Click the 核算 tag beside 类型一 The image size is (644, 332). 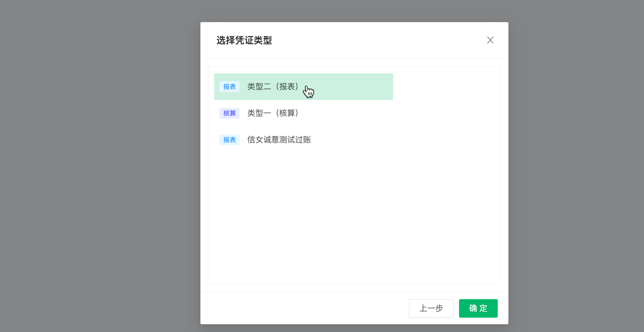[x=230, y=113]
